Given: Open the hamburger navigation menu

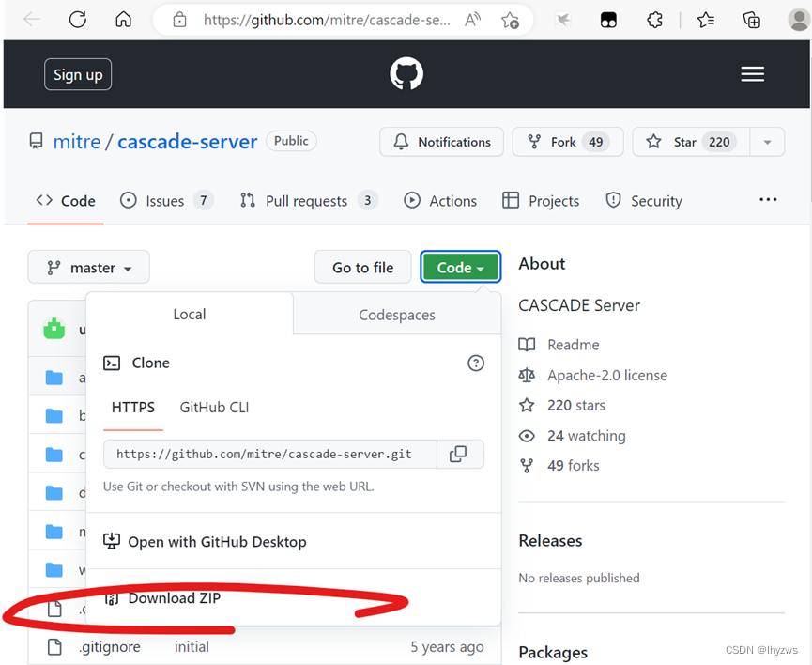Looking at the screenshot, I should point(753,74).
